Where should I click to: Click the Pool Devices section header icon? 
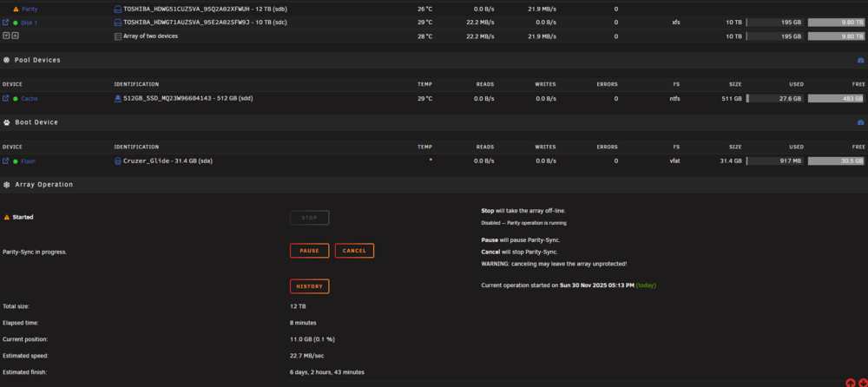pos(6,60)
